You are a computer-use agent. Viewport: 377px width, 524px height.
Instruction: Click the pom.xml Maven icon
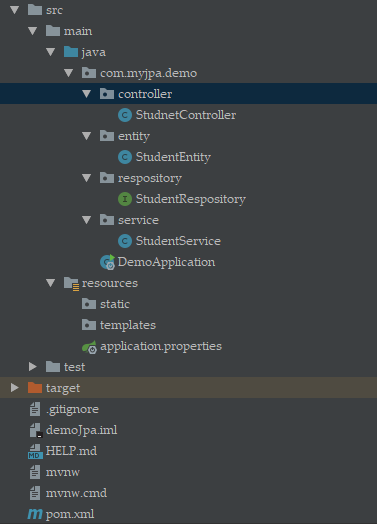[x=35, y=514]
